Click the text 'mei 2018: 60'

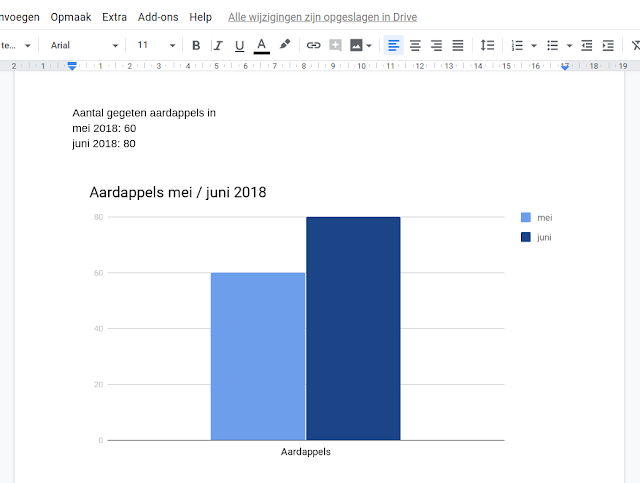click(104, 128)
